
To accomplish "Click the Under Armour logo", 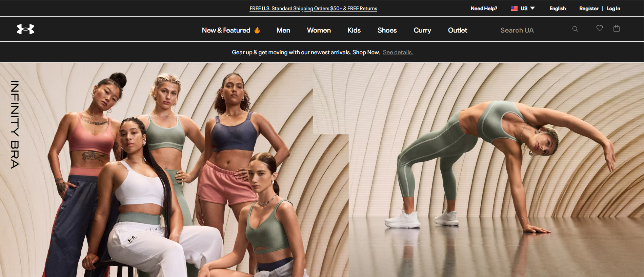I will [25, 29].
